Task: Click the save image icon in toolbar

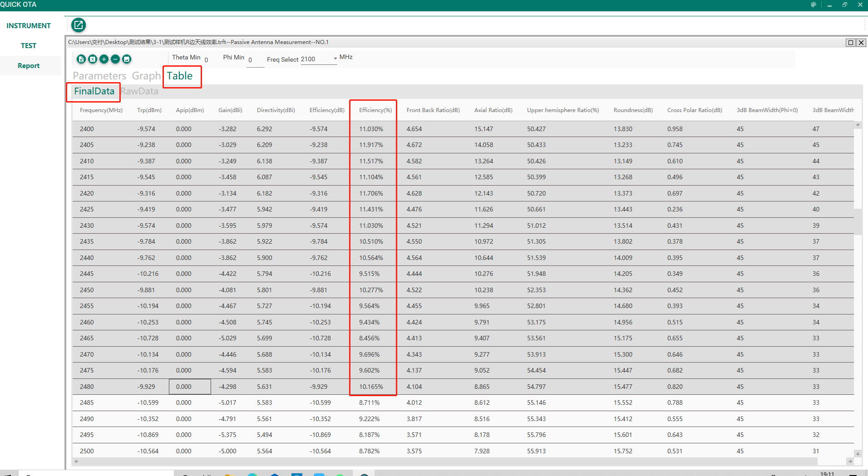Action: point(127,59)
